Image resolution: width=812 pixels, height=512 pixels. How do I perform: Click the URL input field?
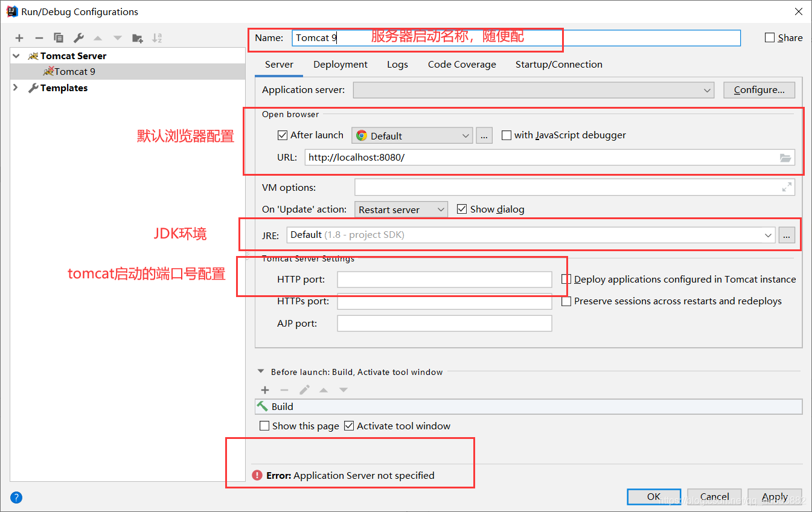pyautogui.click(x=549, y=158)
